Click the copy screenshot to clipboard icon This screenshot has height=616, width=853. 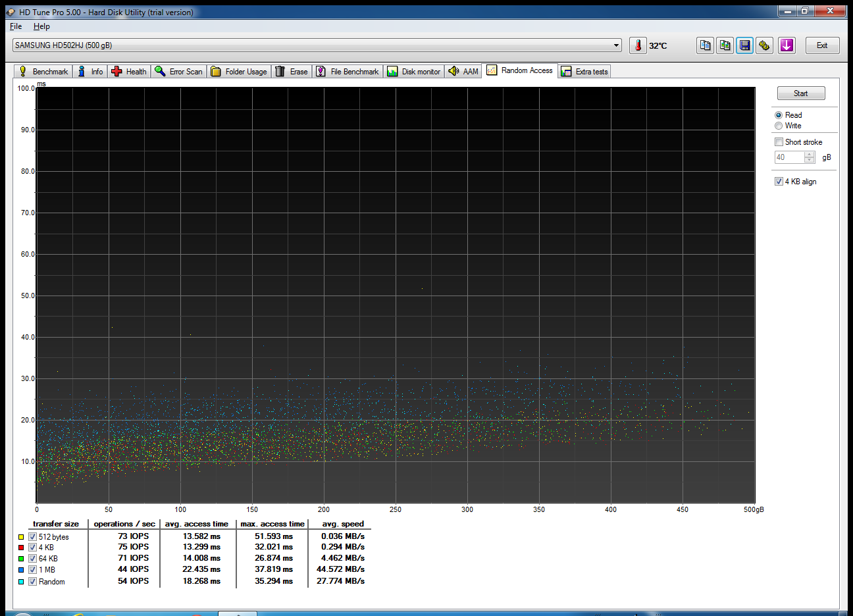point(725,45)
